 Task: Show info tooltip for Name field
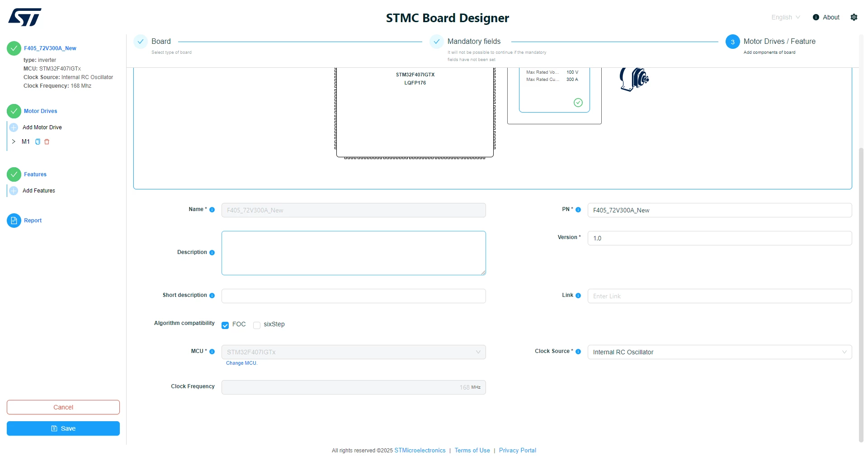[212, 210]
